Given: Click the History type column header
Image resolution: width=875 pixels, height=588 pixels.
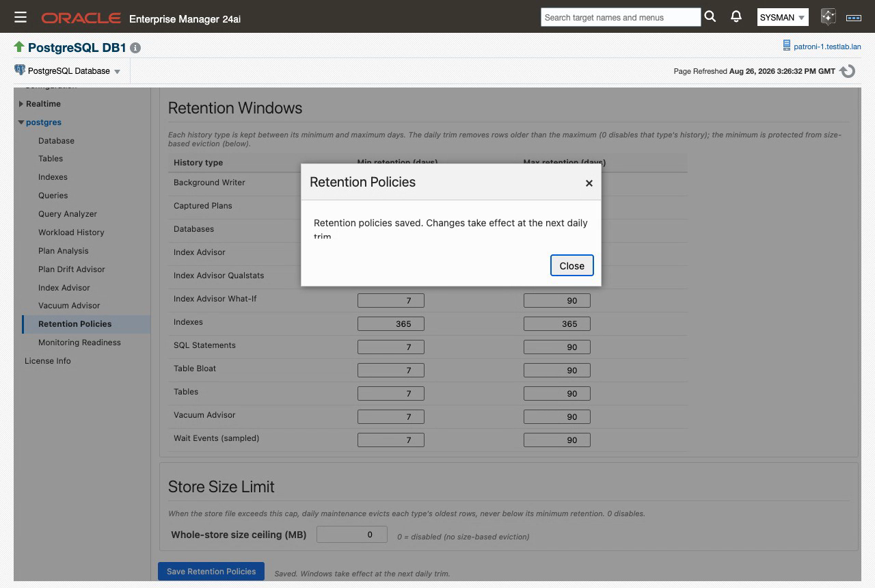Looking at the screenshot, I should (198, 163).
